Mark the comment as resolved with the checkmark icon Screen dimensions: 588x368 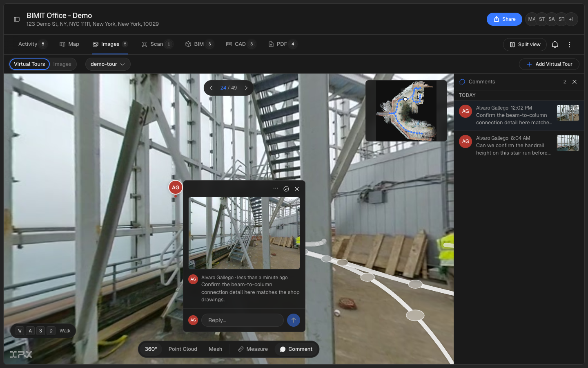[x=286, y=189]
